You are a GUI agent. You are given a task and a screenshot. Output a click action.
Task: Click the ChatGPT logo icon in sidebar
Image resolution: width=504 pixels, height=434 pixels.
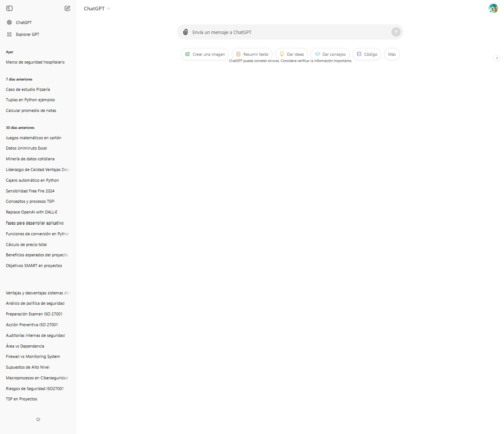[x=9, y=23]
